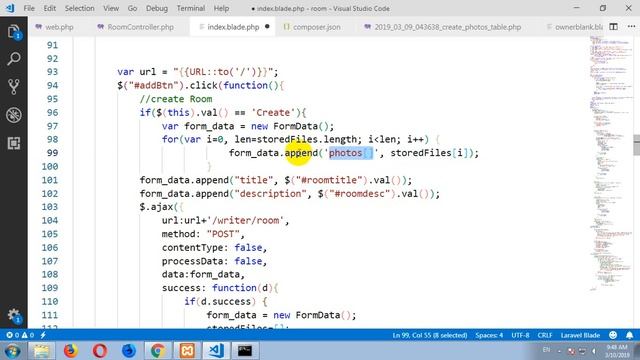
Task: Open the More Actions ellipsis menu
Action: click(x=631, y=27)
